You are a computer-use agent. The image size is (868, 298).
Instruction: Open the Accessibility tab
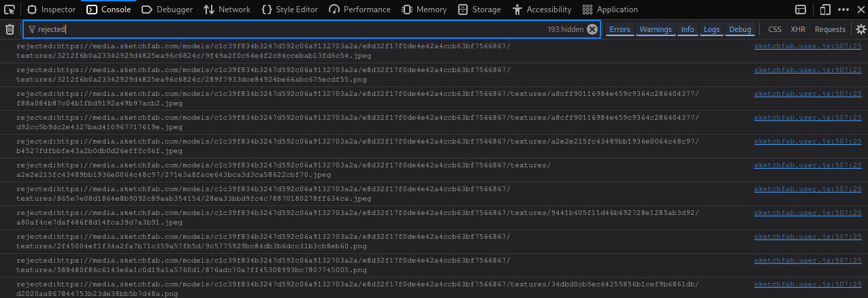tap(542, 10)
